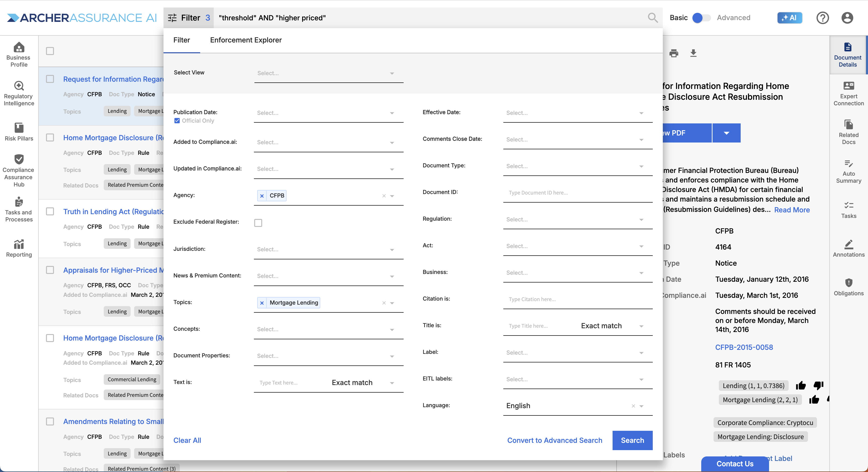Remove CFPB chip from Agency filter
Viewport: 868px width, 472px height.
coord(262,196)
